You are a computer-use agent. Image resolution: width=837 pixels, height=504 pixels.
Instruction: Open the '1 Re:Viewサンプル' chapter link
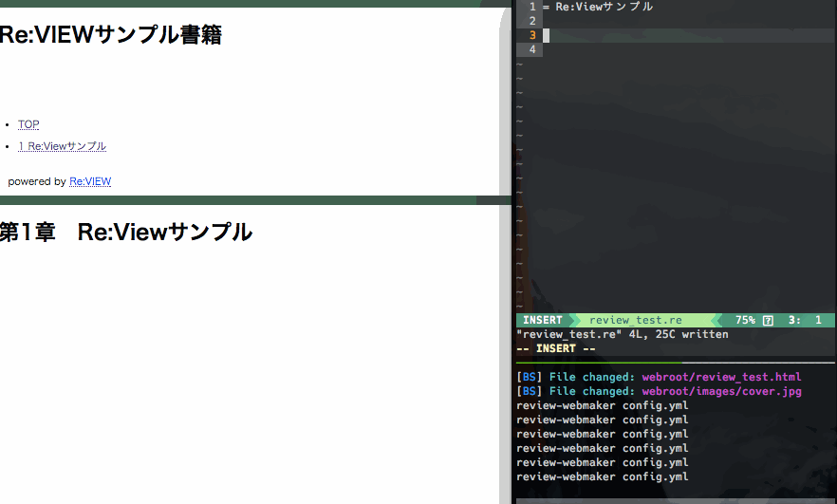click(x=62, y=146)
